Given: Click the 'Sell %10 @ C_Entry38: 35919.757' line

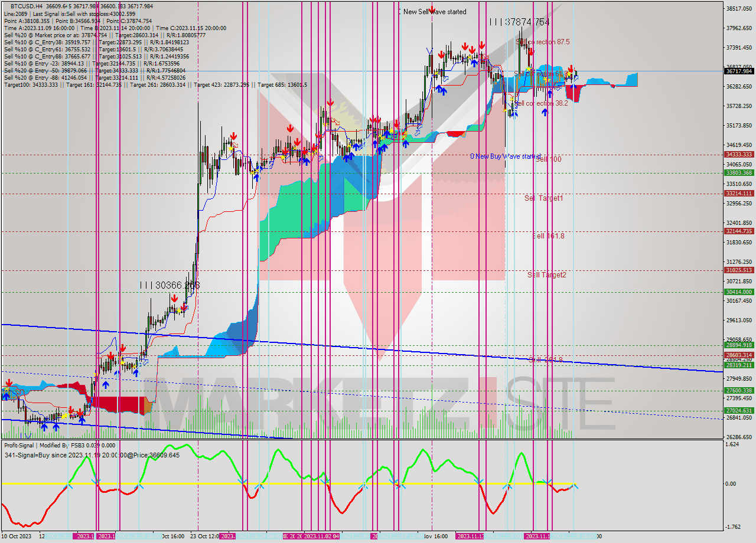Looking at the screenshot, I should (x=97, y=42).
